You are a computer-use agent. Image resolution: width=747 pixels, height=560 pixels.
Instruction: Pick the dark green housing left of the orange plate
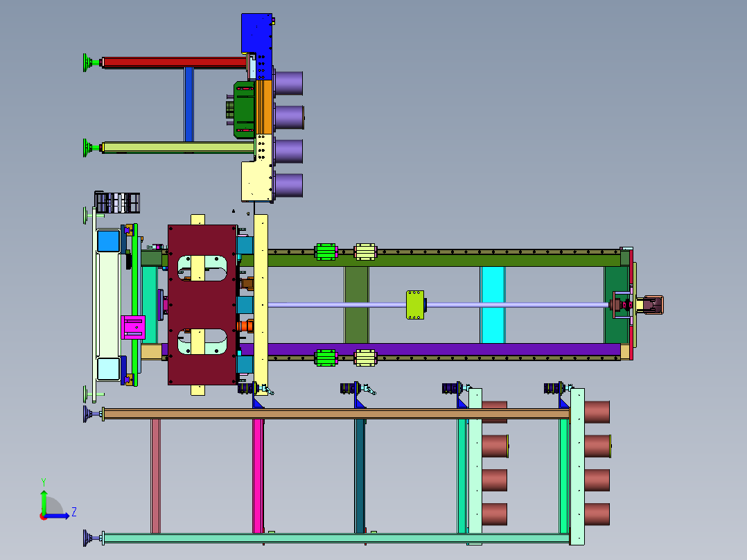[x=244, y=110]
